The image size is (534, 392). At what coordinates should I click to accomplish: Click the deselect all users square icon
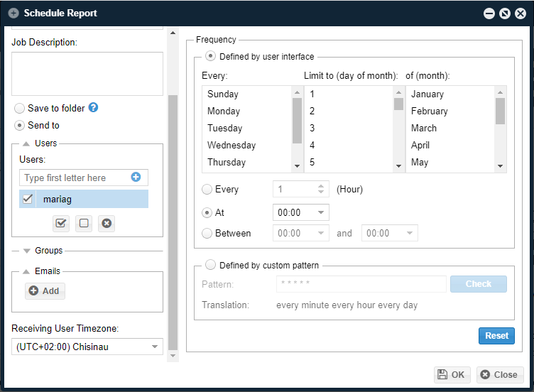pyautogui.click(x=84, y=223)
